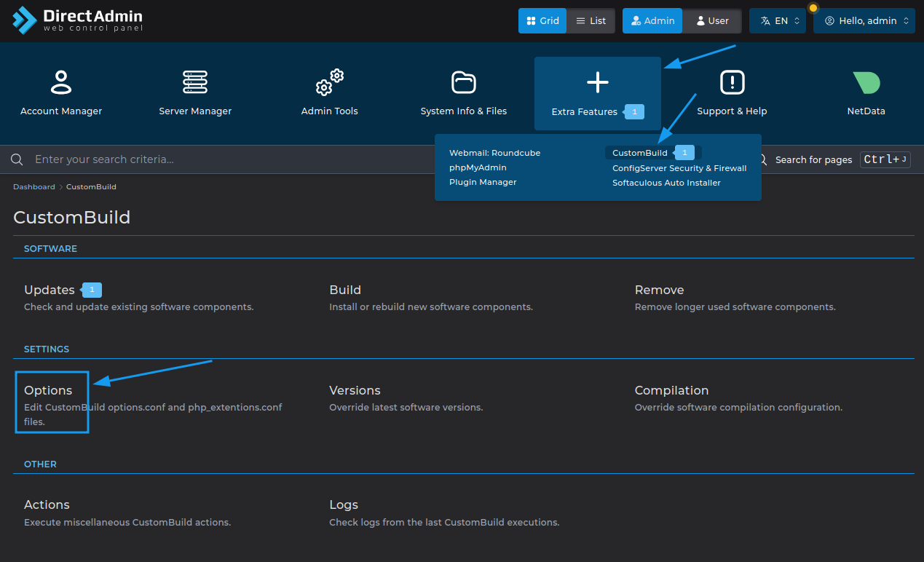Click the NetData label
This screenshot has height=562, width=924.
click(x=866, y=111)
